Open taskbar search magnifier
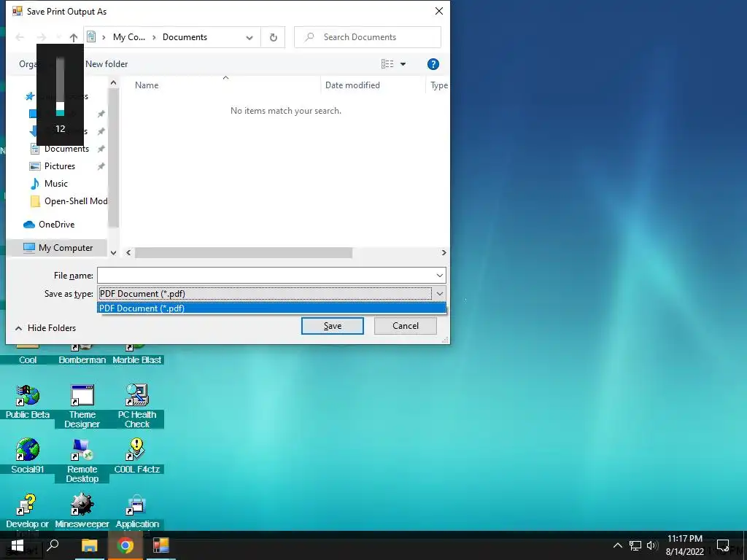The width and height of the screenshot is (747, 560). [x=53, y=545]
